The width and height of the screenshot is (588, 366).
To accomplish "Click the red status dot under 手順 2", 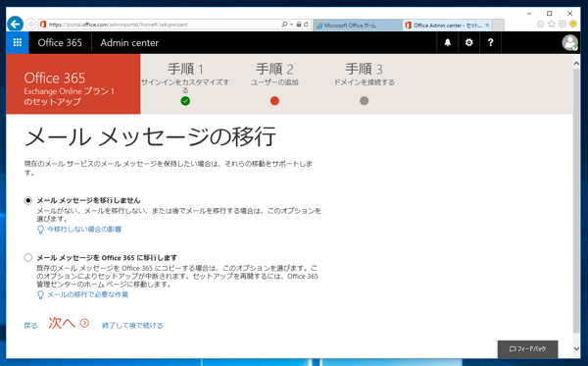I will 274,101.
